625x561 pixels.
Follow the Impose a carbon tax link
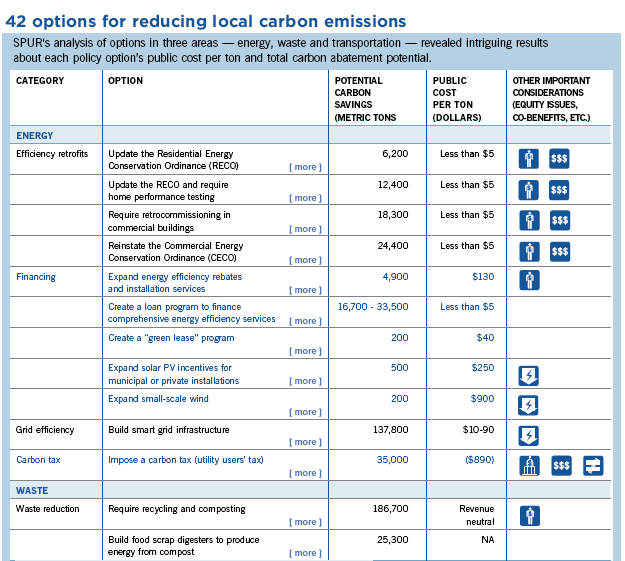point(186,460)
